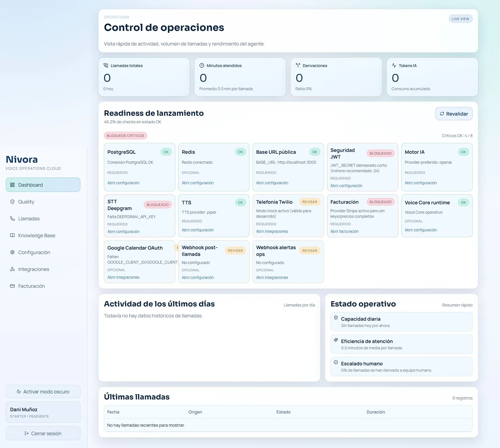This screenshot has width=500, height=448.
Task: Click the Facturación card icon
Action: point(12,286)
